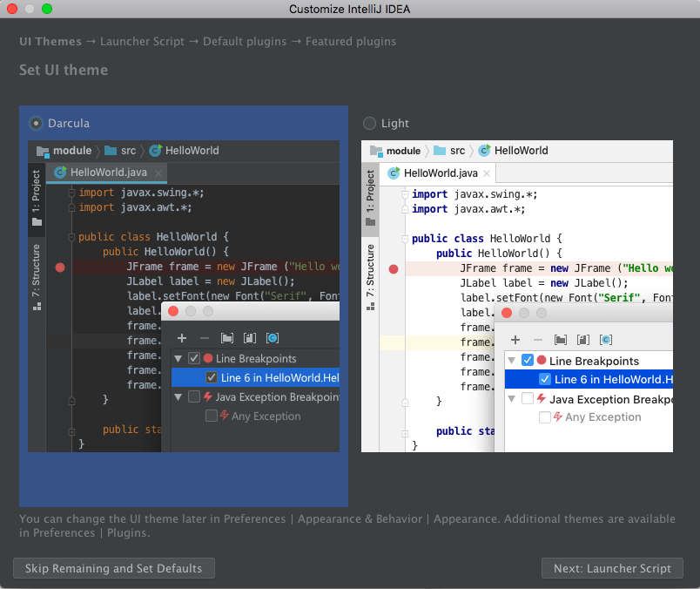Click red close dot of Light breakpoints dialog
This screenshot has width=700, height=589.
tap(507, 313)
